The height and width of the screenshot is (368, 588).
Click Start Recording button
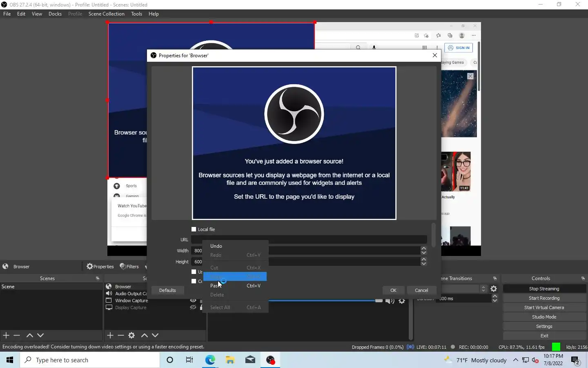click(544, 298)
